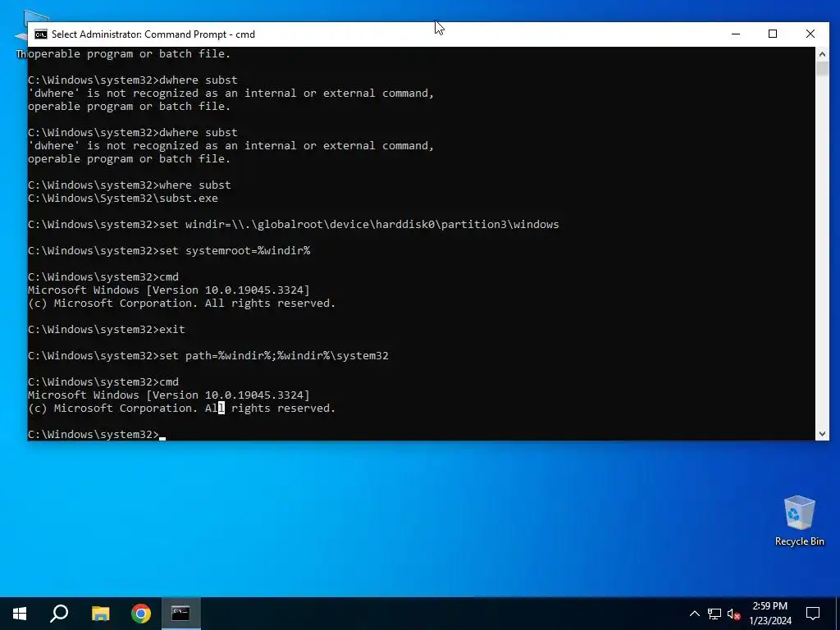Click 'C:\Windows\System32\subst.exe' output line
Image resolution: width=840 pixels, height=630 pixels.
(x=123, y=199)
